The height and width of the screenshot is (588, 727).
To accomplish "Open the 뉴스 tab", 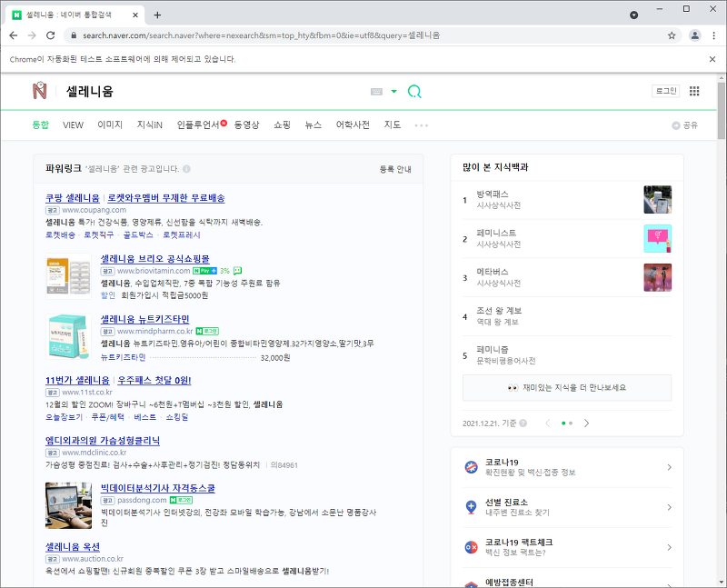I will point(313,125).
